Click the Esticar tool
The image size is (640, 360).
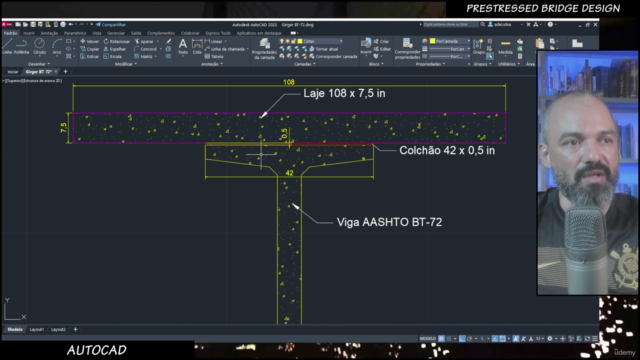[89, 56]
